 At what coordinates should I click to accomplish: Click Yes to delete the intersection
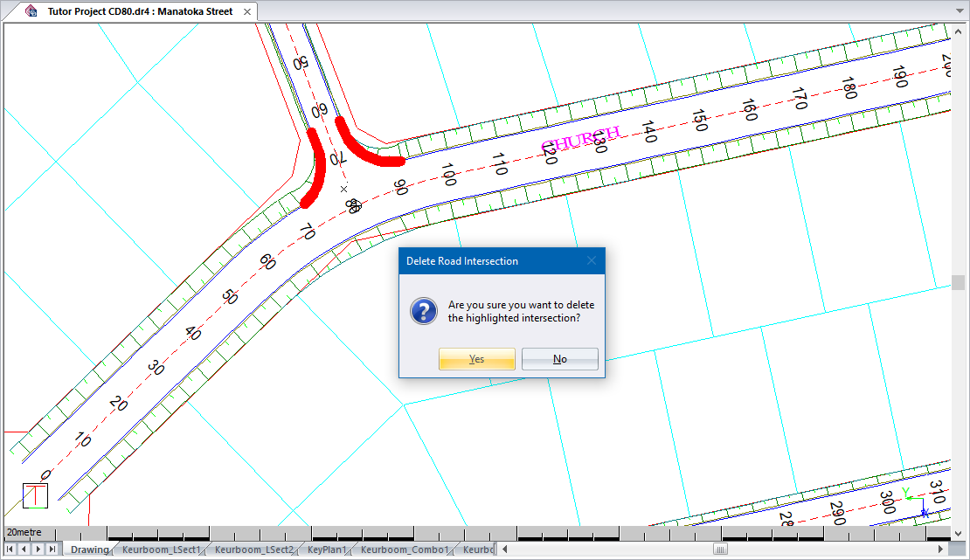476,359
